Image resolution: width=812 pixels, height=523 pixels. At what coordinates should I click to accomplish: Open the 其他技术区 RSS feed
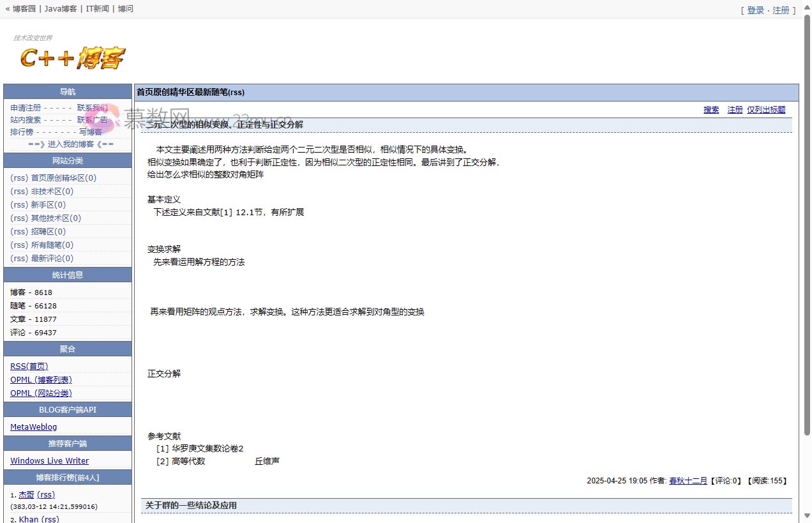pos(19,218)
